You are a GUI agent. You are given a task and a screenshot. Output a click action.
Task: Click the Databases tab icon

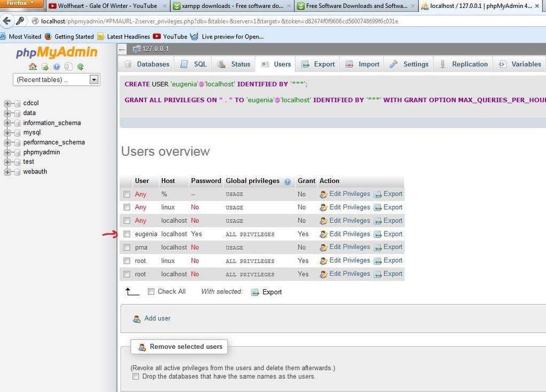coord(128,65)
